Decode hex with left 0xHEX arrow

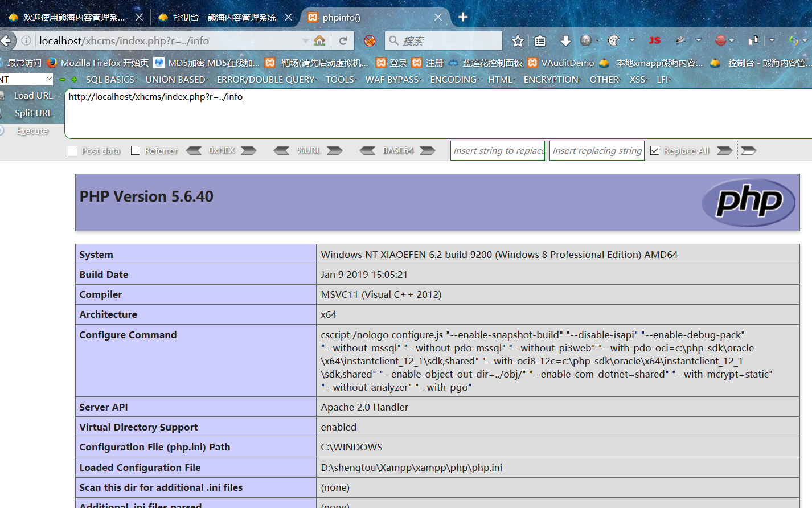tap(194, 150)
